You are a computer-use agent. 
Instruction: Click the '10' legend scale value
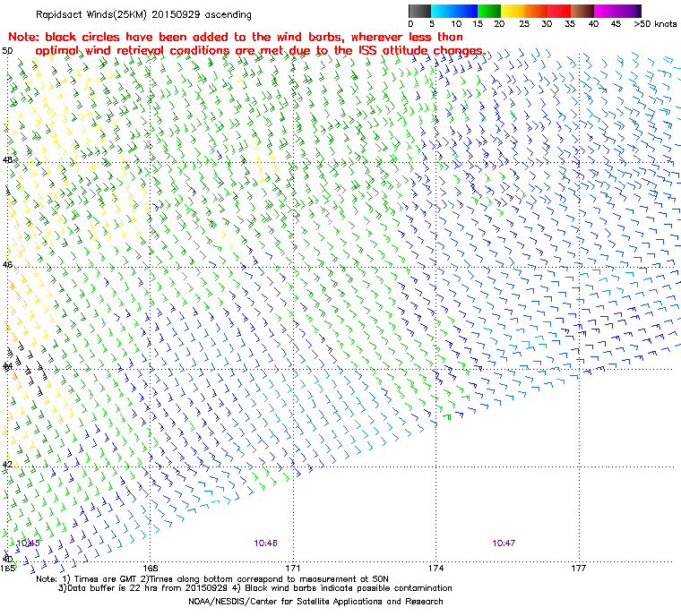coord(456,24)
